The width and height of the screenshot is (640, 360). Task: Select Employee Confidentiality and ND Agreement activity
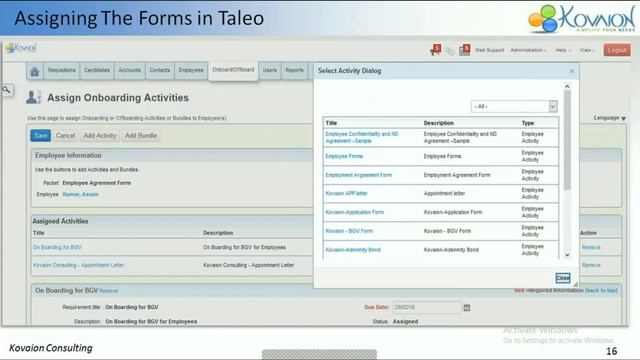click(362, 138)
